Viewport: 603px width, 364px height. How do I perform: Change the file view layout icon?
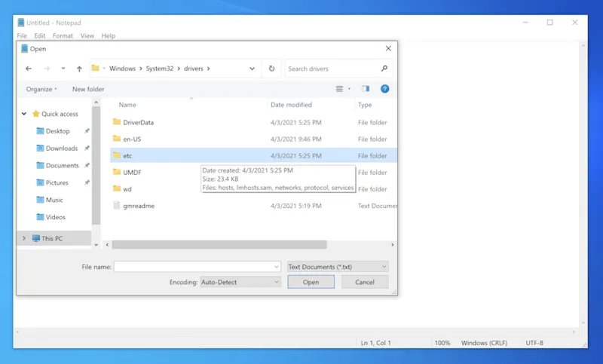tap(339, 89)
